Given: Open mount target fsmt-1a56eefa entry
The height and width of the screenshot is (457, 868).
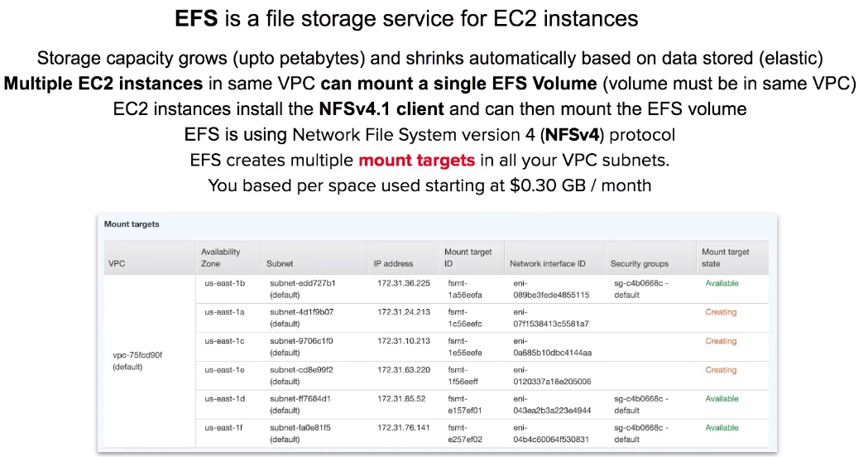Looking at the screenshot, I should click(465, 289).
